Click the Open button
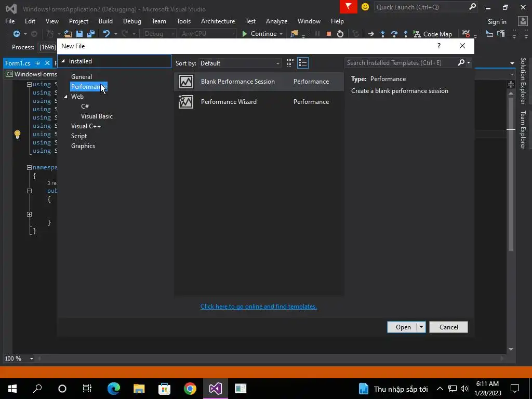 pos(403,327)
